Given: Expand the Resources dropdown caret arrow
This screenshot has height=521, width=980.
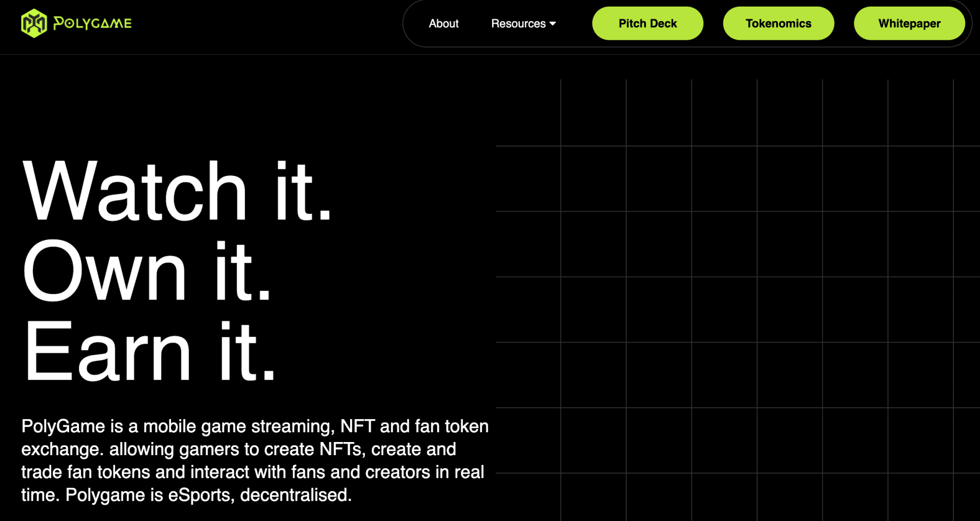Looking at the screenshot, I should pos(553,24).
